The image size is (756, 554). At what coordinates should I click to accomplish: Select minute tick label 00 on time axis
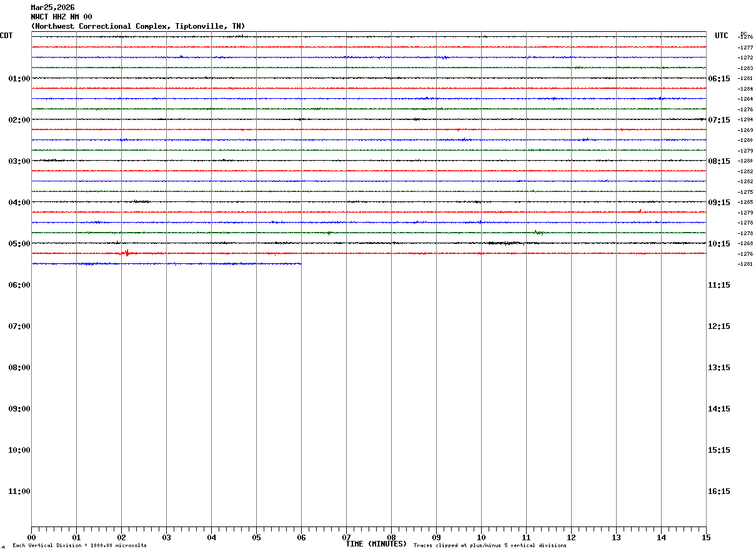31,538
